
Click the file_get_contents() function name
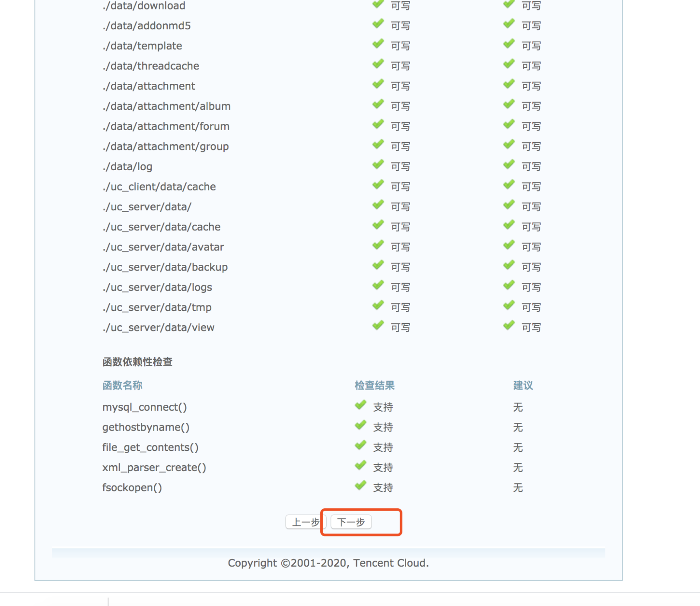click(150, 447)
